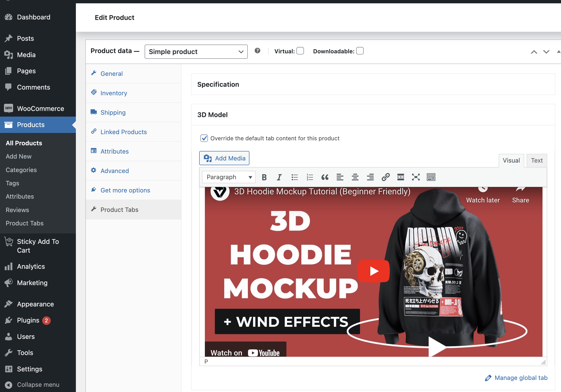Open the Tags submenu item
This screenshot has height=392, width=561.
click(13, 183)
